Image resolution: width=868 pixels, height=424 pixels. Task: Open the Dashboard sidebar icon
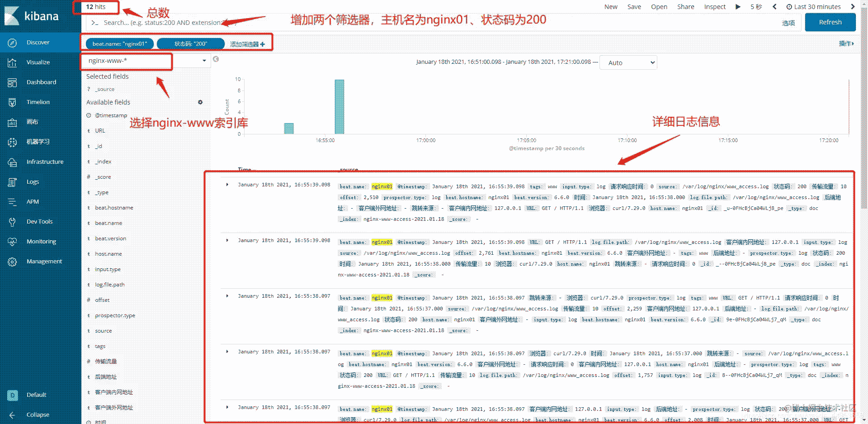(x=12, y=82)
